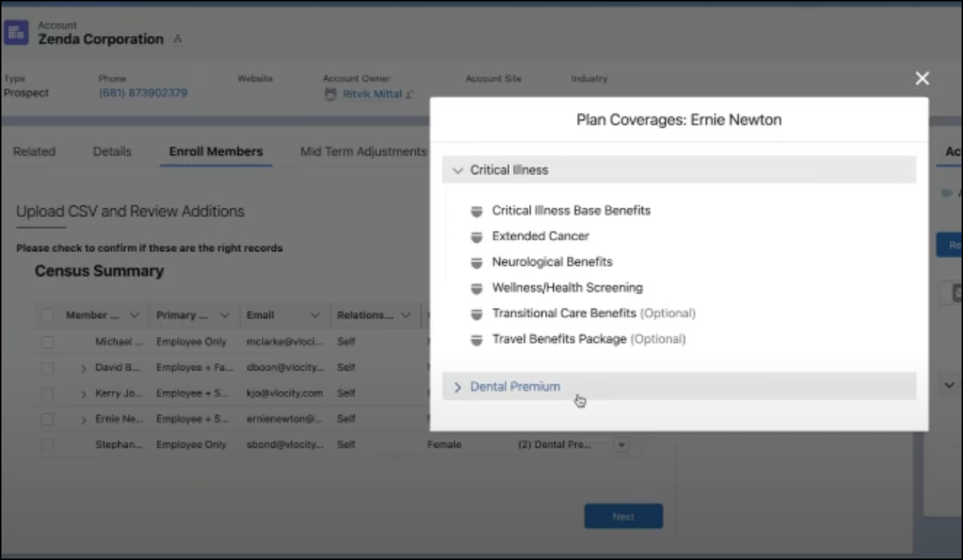Screen dimensions: 963x560
Task: Open the Primary column header dropdown
Action: (x=225, y=316)
